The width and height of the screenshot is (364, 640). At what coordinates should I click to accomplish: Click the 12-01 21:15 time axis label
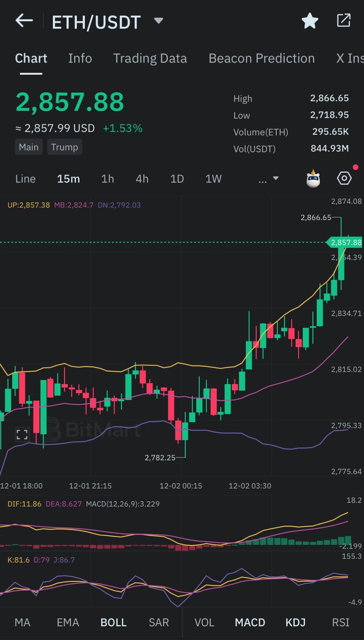[x=90, y=486]
